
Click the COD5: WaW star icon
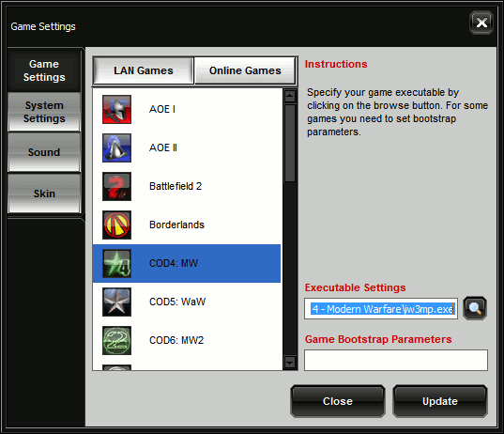pyautogui.click(x=116, y=302)
